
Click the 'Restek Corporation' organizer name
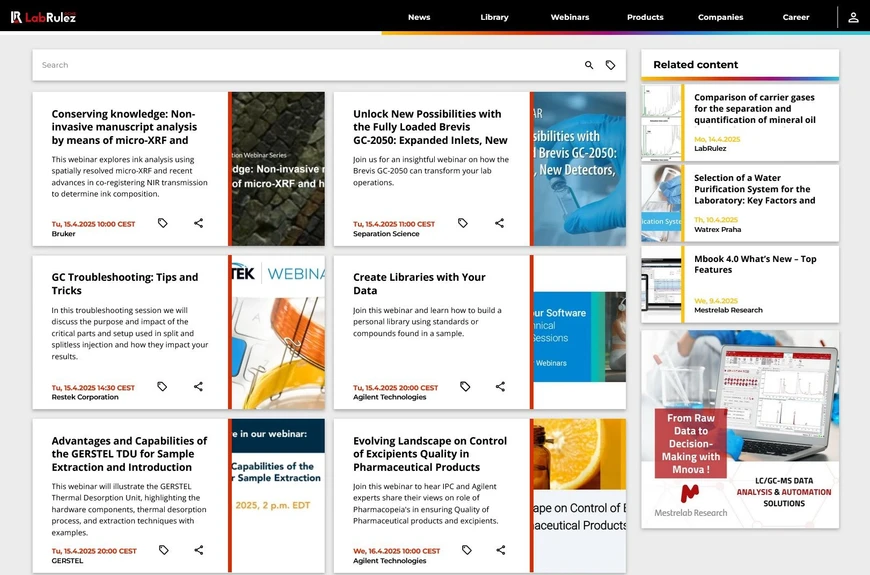pyautogui.click(x=85, y=397)
